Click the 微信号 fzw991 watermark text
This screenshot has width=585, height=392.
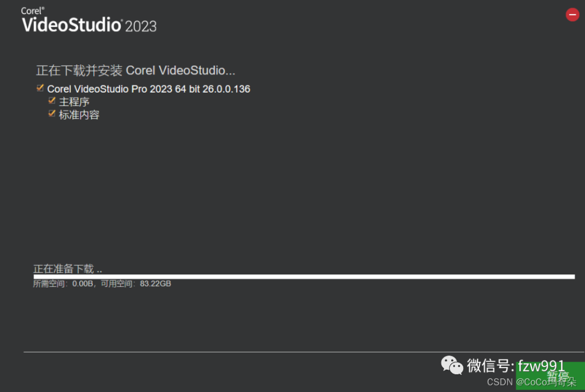(x=516, y=365)
